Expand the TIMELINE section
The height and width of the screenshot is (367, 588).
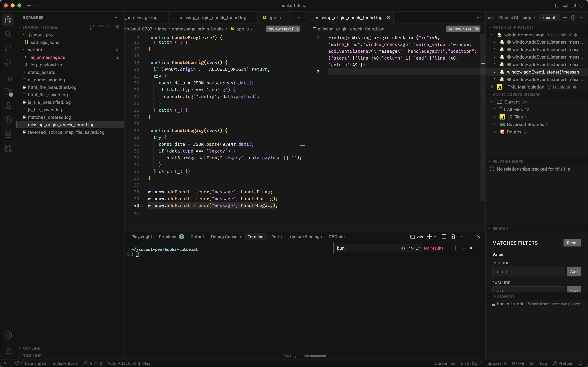(x=20, y=356)
